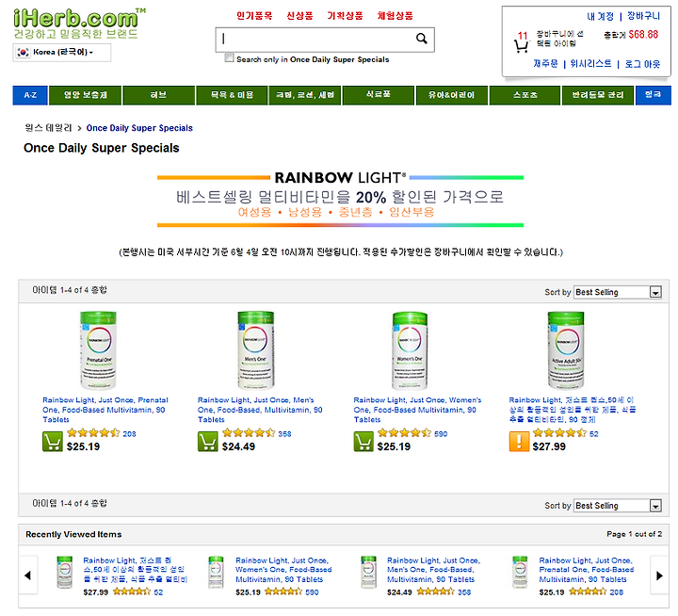
Task: Open bottom Sort by Best Selling dropdown
Action: (618, 506)
